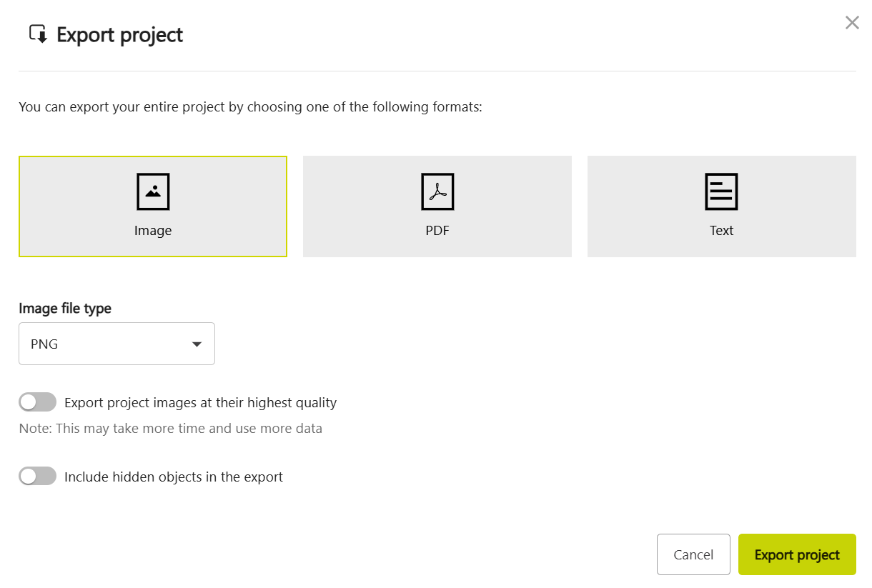Image resolution: width=872 pixels, height=588 pixels.
Task: Click the note about time and data usage
Action: click(x=170, y=429)
